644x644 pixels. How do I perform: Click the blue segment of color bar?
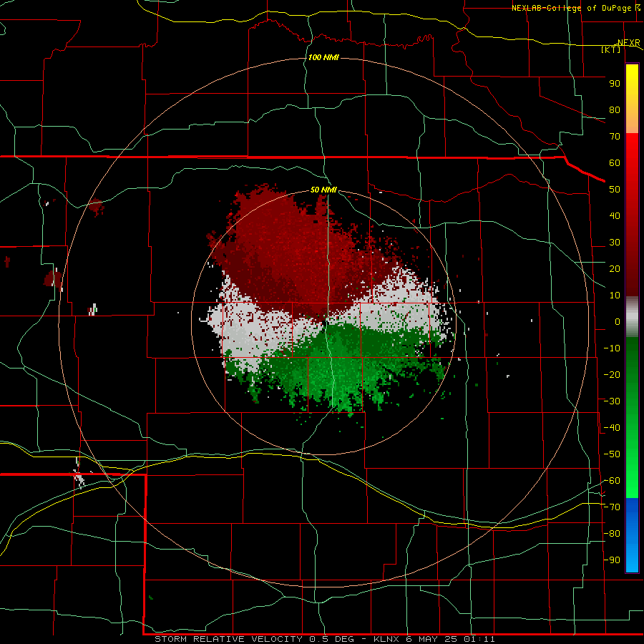click(x=632, y=535)
